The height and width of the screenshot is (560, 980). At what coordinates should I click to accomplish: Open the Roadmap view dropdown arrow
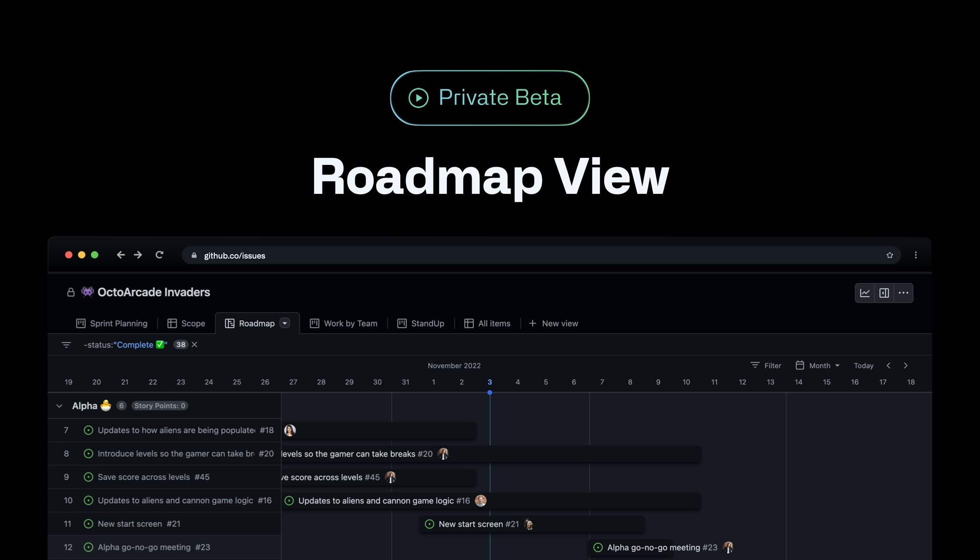coord(285,323)
